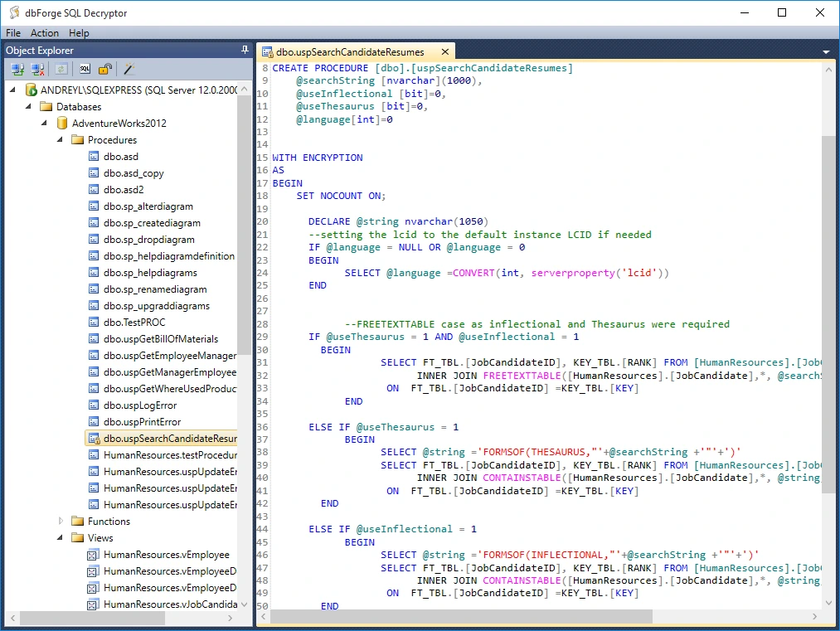Select dbo.uspLogError procedure
The width and height of the screenshot is (840, 631).
pos(139,405)
